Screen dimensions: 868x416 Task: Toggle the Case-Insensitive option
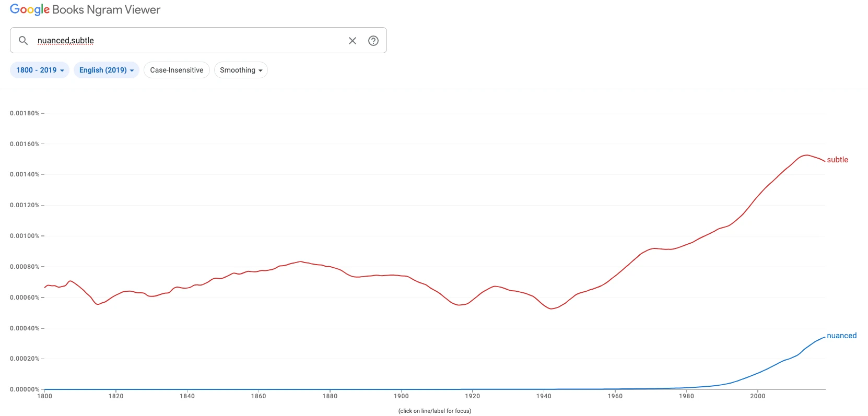pos(177,70)
